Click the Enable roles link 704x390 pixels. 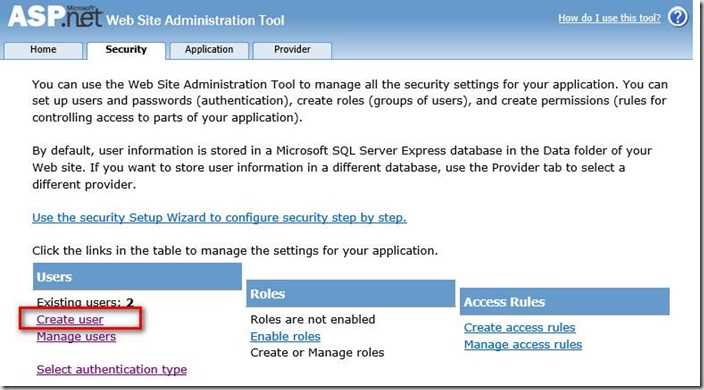point(285,337)
